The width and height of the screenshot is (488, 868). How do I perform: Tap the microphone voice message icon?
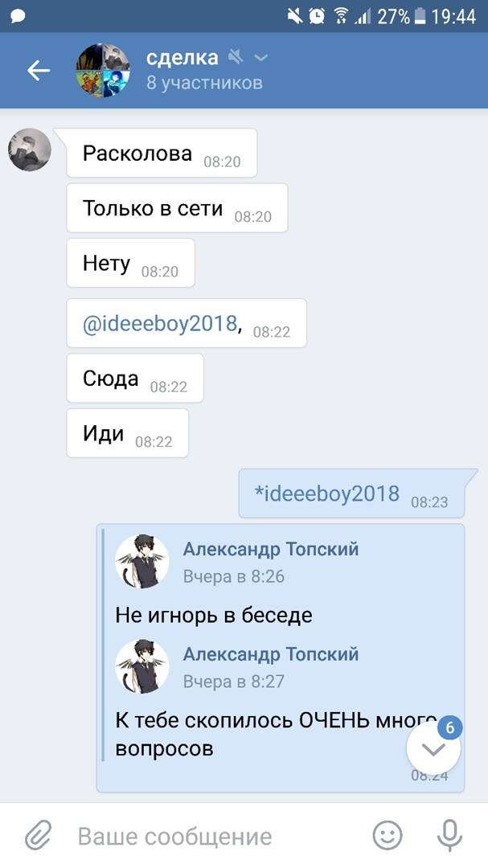(449, 835)
